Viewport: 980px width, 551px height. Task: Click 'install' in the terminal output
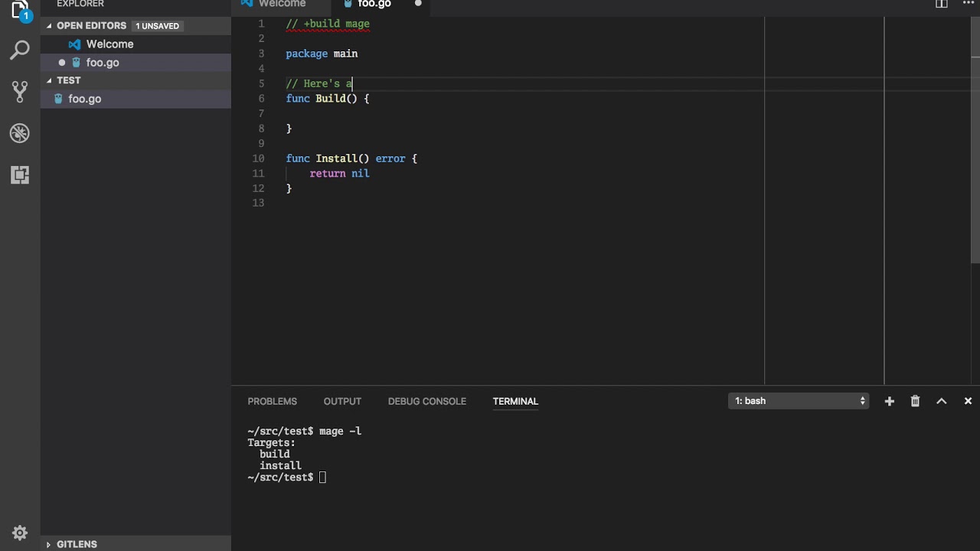(280, 465)
